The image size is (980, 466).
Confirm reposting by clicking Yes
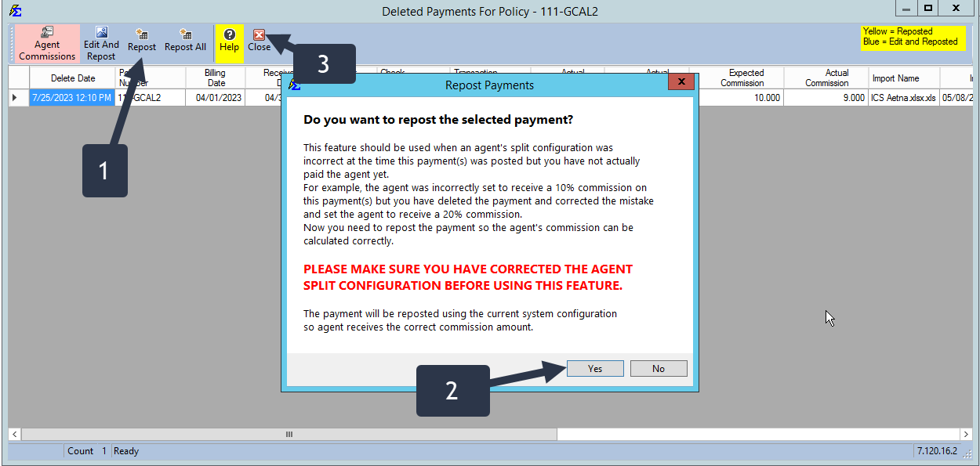(x=594, y=368)
